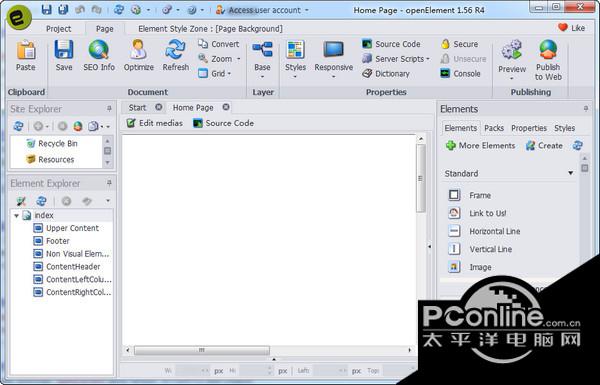Click Edit medias button

(x=155, y=123)
